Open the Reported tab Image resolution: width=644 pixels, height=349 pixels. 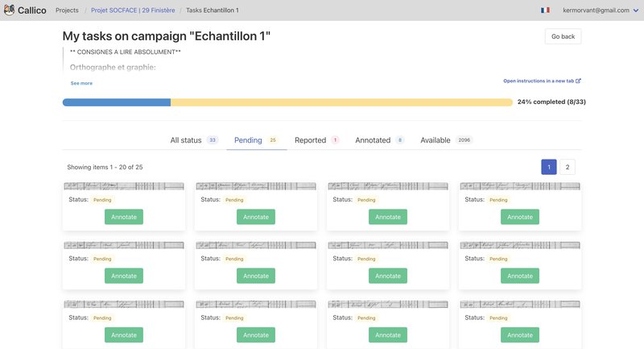tap(316, 140)
